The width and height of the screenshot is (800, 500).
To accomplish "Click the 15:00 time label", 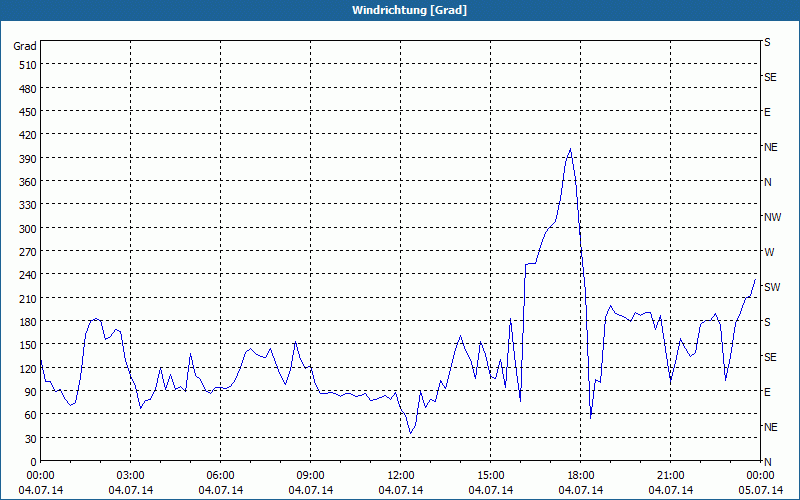I will pyautogui.click(x=491, y=476).
